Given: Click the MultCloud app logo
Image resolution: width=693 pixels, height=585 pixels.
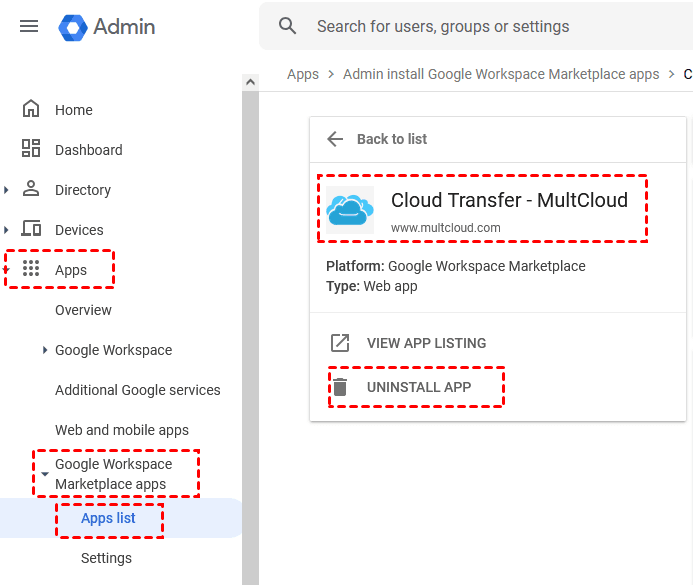Looking at the screenshot, I should pos(350,209).
